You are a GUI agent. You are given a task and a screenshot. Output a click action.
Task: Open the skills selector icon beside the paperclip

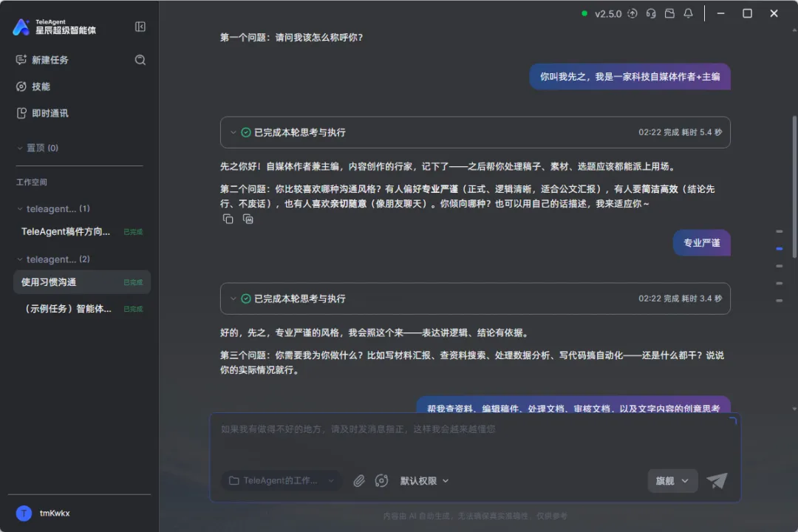(x=381, y=480)
